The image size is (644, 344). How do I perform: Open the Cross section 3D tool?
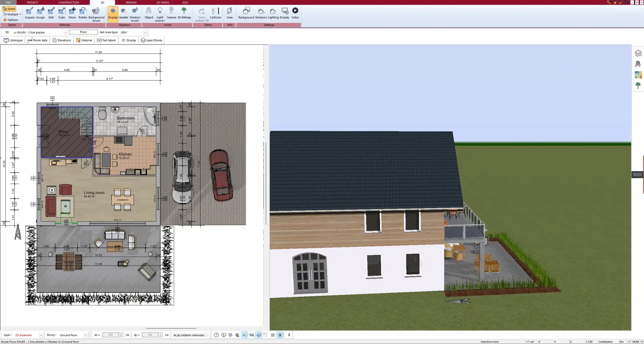coord(202,15)
